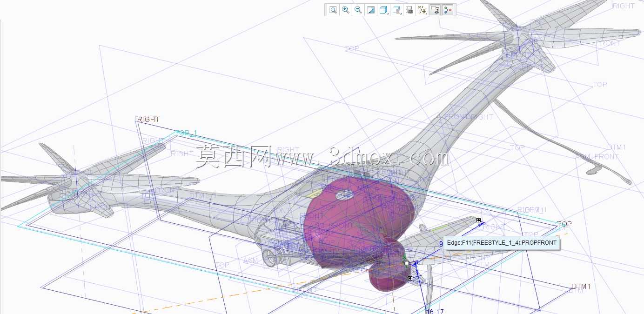Open the Display Style cube options
Screen dimensions: 644x314
click(384, 10)
